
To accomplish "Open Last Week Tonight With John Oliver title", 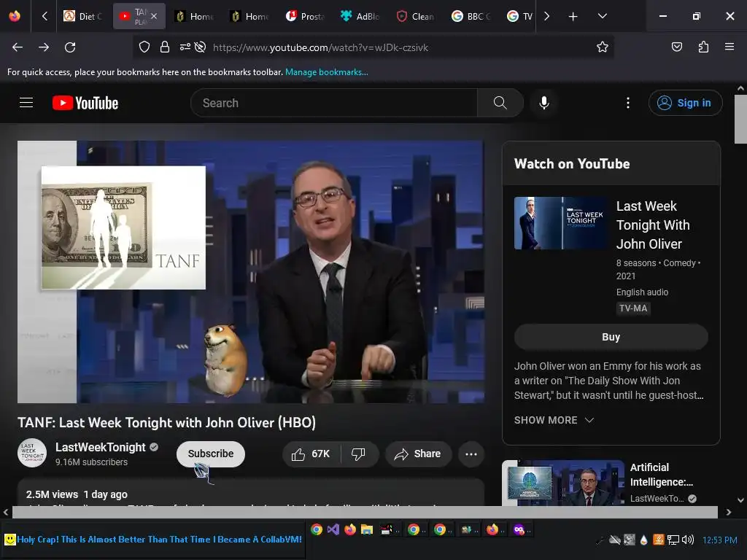I will pos(653,225).
